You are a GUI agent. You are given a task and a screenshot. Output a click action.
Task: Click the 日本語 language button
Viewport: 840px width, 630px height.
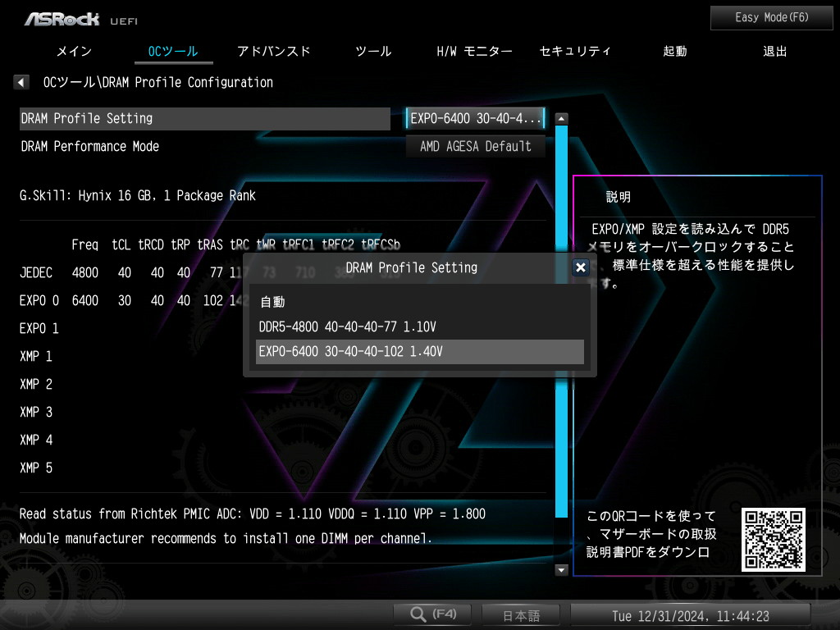(x=521, y=615)
